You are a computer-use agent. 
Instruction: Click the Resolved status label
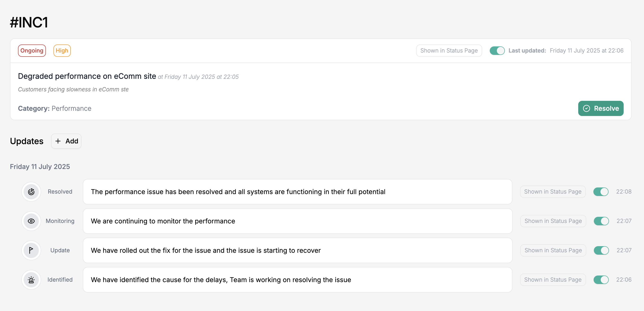60,192
